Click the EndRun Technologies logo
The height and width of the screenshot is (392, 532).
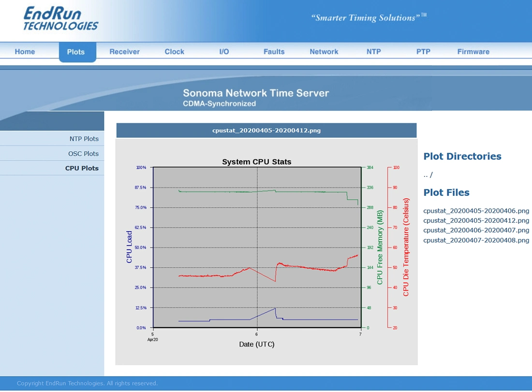(60, 19)
